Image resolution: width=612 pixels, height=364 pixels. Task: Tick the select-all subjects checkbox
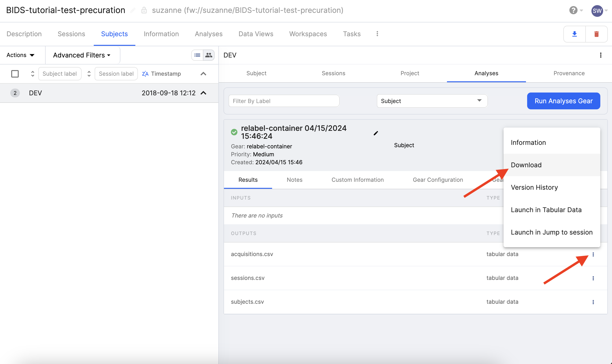point(15,74)
